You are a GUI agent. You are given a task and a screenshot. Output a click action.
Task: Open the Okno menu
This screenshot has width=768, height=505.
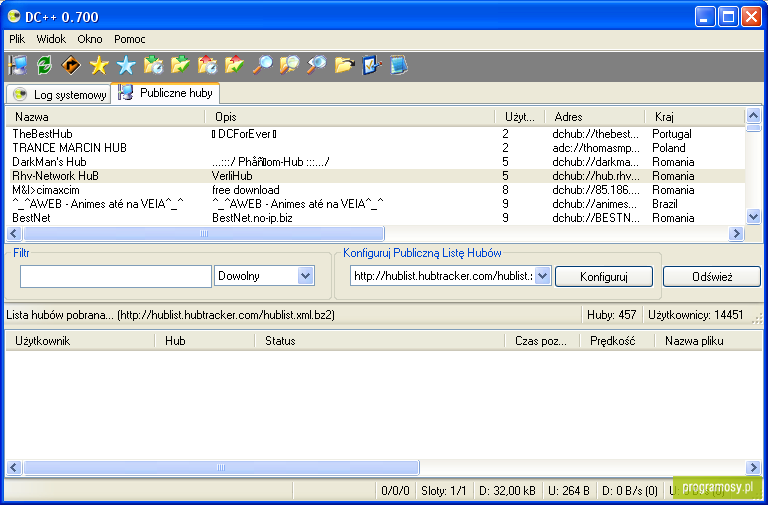(x=90, y=39)
